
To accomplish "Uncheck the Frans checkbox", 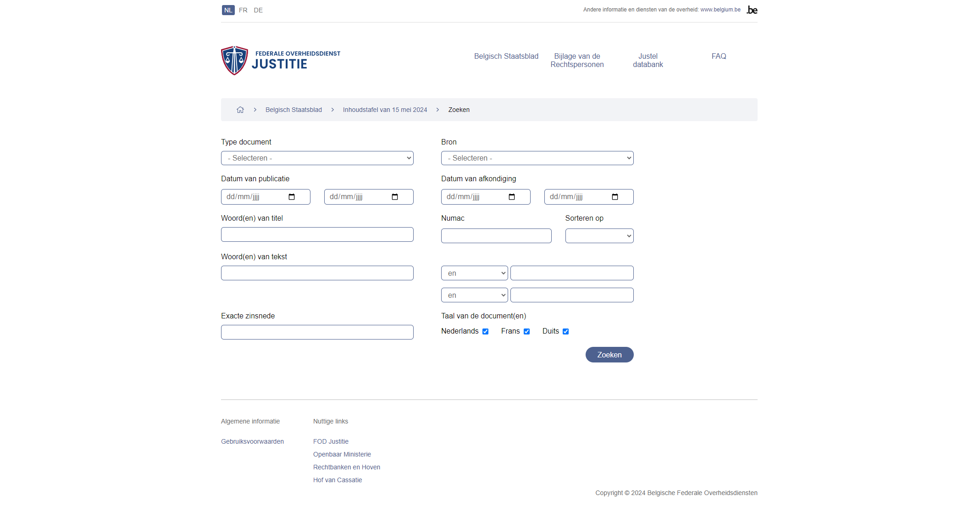I will click(526, 331).
